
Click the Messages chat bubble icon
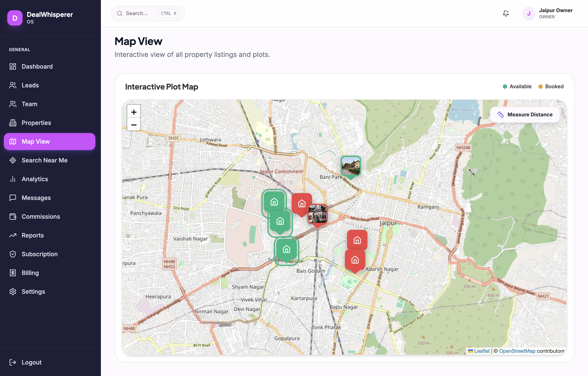click(13, 198)
